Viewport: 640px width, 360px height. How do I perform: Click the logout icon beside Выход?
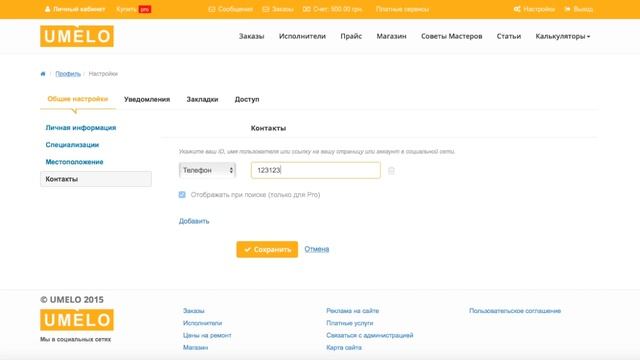[x=567, y=9]
